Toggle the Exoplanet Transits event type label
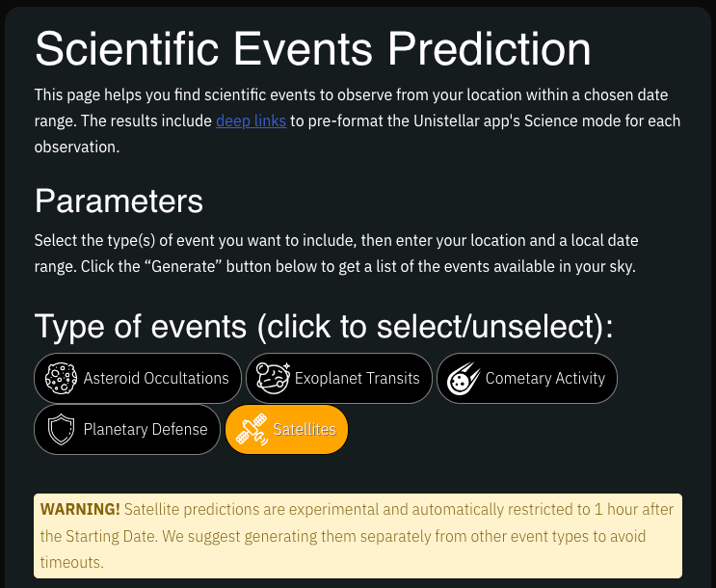Screen dimensions: 716x588 pyautogui.click(x=358, y=378)
